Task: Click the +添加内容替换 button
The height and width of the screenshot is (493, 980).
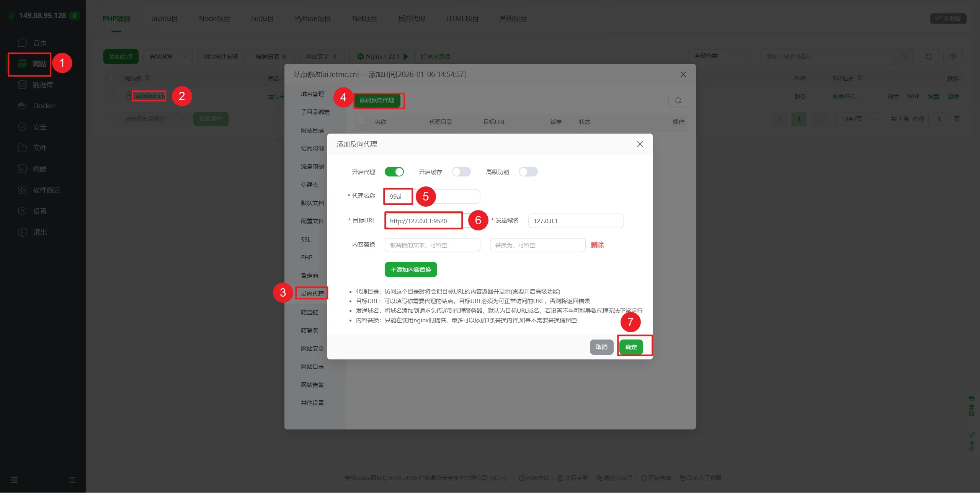Action: [410, 270]
